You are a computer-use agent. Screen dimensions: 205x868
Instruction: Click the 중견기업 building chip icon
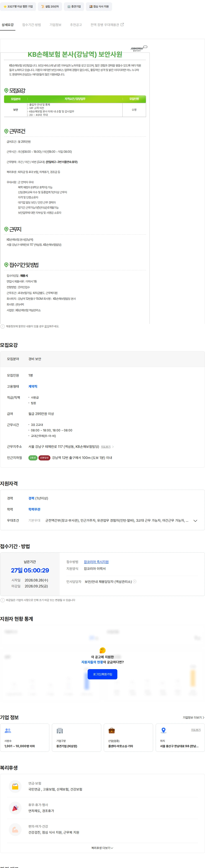[x=69, y=6]
